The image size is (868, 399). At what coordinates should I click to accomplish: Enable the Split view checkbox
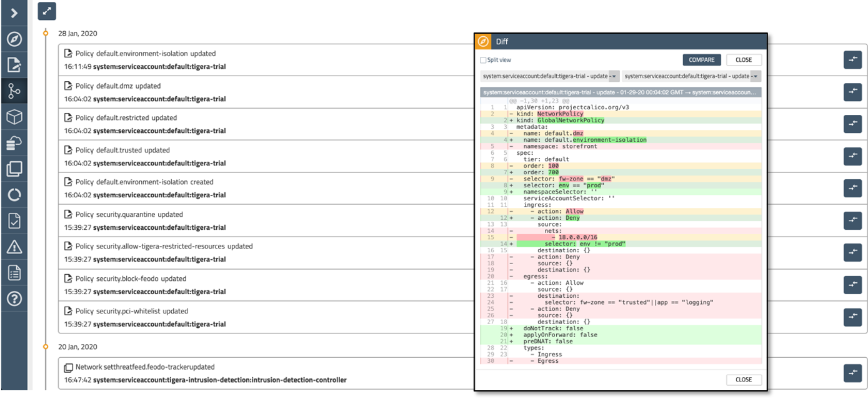[x=482, y=59]
